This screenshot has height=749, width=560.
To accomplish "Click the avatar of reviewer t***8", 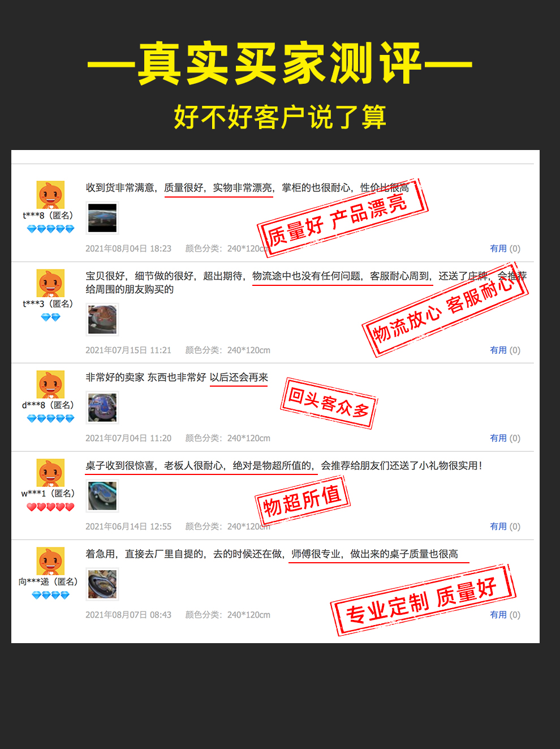I will point(50,195).
